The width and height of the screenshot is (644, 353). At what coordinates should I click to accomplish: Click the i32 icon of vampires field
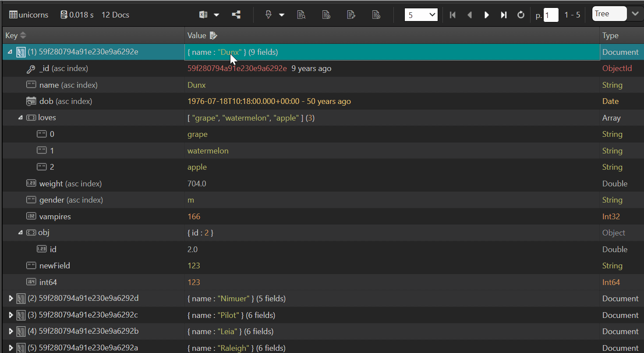coord(31,217)
